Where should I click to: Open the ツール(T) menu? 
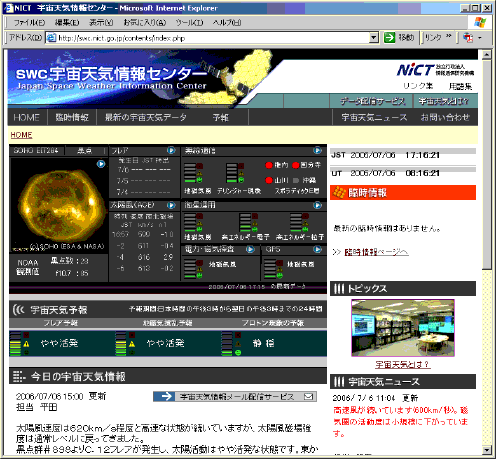[x=189, y=23]
